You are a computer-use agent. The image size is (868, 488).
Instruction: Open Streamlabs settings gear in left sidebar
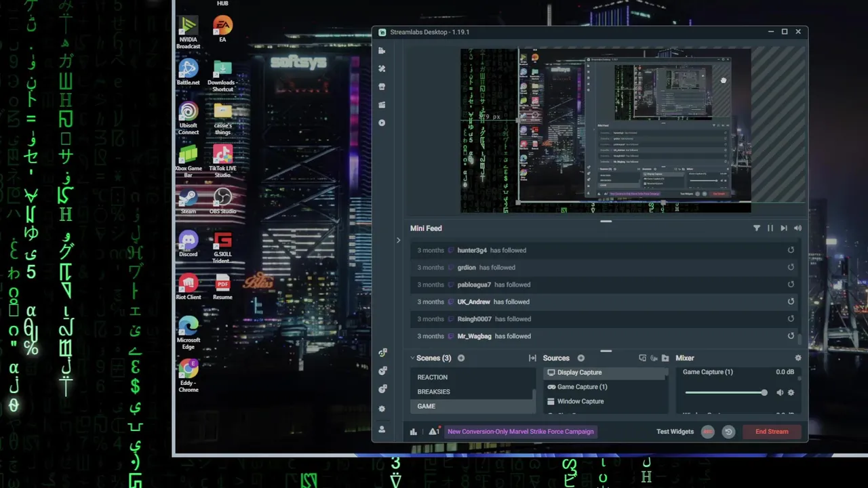point(382,409)
